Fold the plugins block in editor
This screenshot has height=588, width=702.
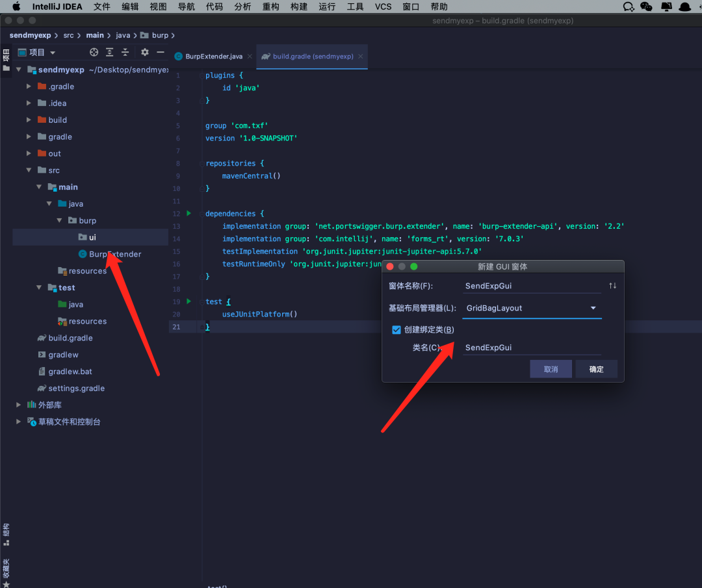(201, 75)
